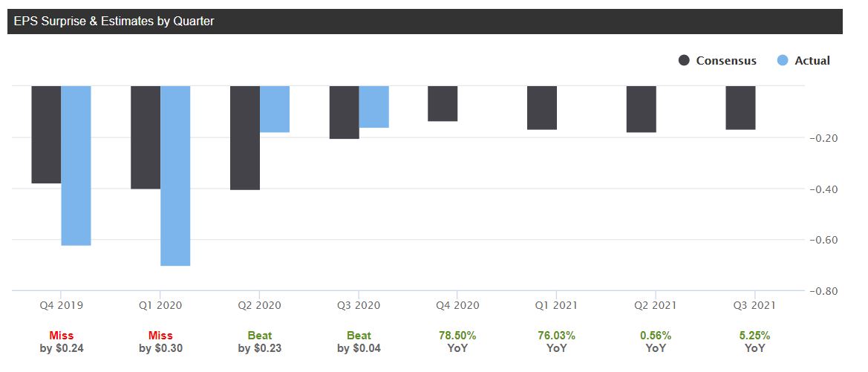Select the Q1 2020 Actual bar
Image resolution: width=868 pixels, height=372 pixels.
(175, 175)
